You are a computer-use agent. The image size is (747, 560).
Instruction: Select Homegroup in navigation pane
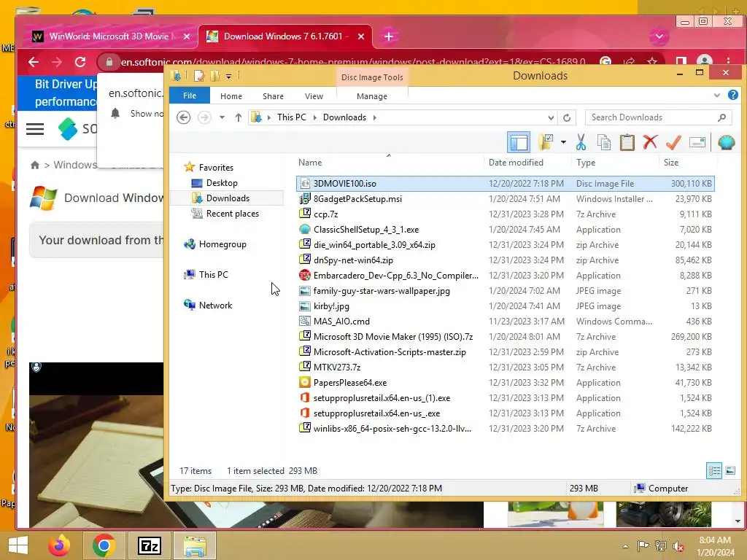(222, 244)
